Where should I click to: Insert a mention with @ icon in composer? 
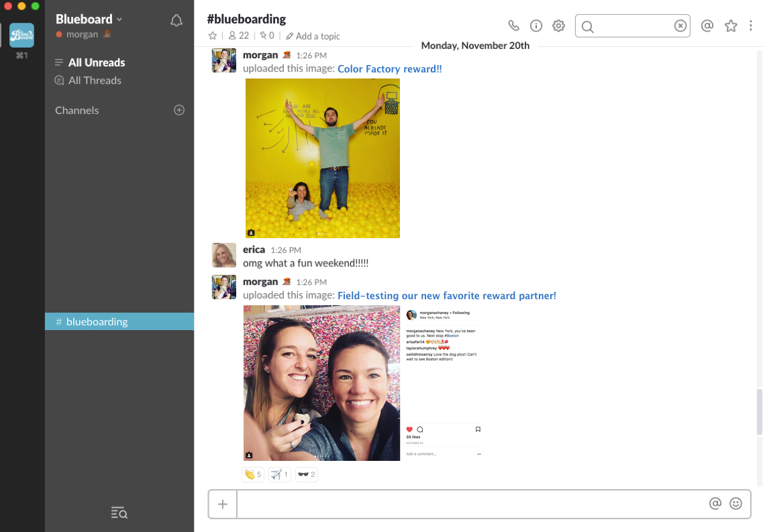point(715,504)
